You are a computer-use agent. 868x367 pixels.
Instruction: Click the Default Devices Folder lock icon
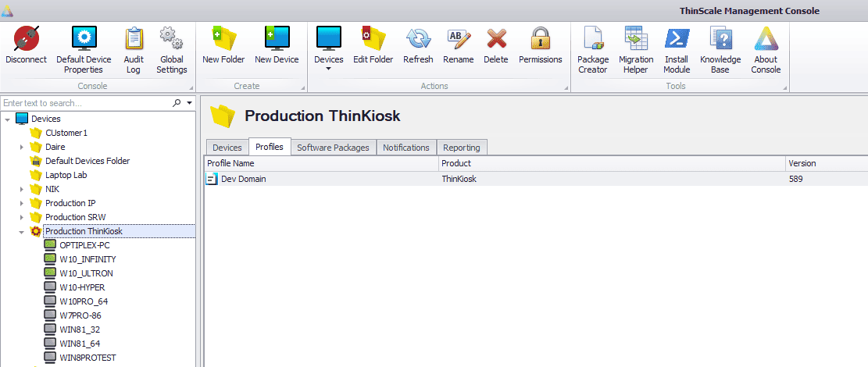point(36,161)
